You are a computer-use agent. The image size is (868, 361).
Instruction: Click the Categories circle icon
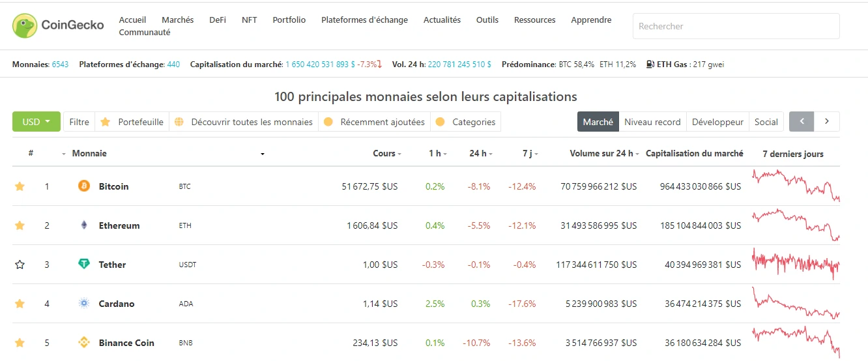(x=441, y=122)
